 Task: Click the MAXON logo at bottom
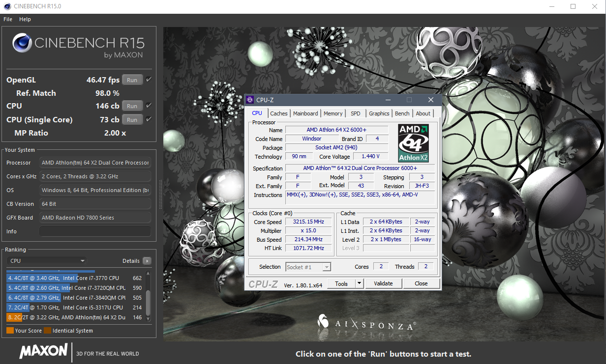[x=43, y=351]
